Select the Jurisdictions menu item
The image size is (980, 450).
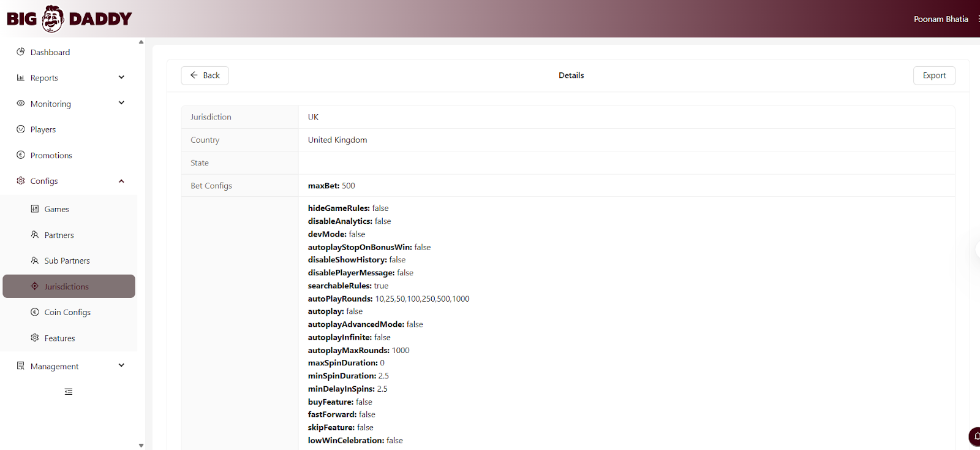tap(69, 286)
